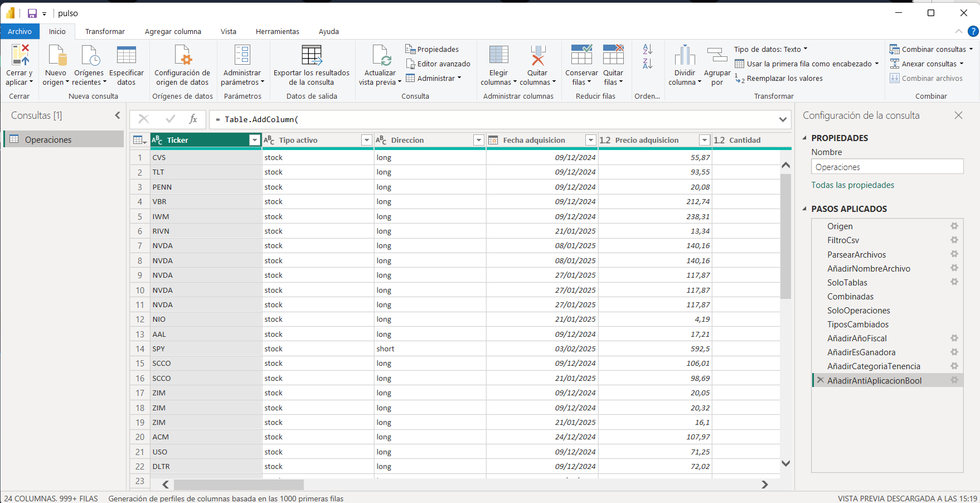Open gear for AñadirAñoFiscal step
This screenshot has width=980, height=503.
pos(954,338)
